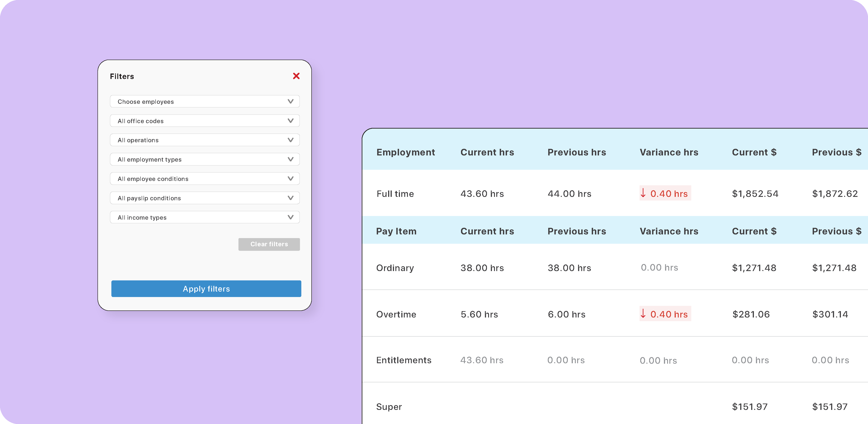This screenshot has height=424, width=868.
Task: Click the red 0.40 hrs variance in Full time row
Action: (x=665, y=193)
